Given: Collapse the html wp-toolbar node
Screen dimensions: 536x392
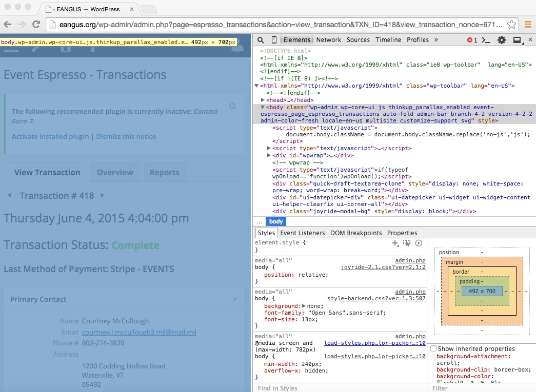Looking at the screenshot, I should [x=256, y=86].
